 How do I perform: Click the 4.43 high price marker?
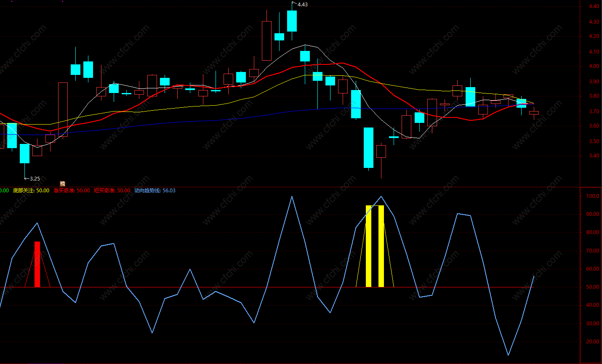click(302, 5)
